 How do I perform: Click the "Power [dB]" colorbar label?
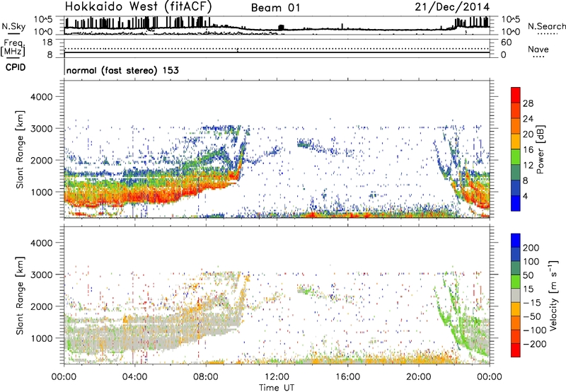[541, 149]
